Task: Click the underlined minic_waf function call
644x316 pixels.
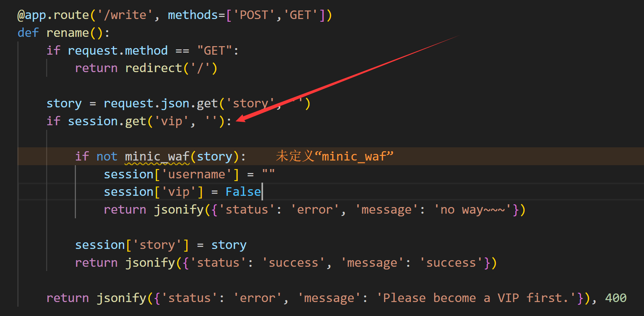Action: click(157, 157)
